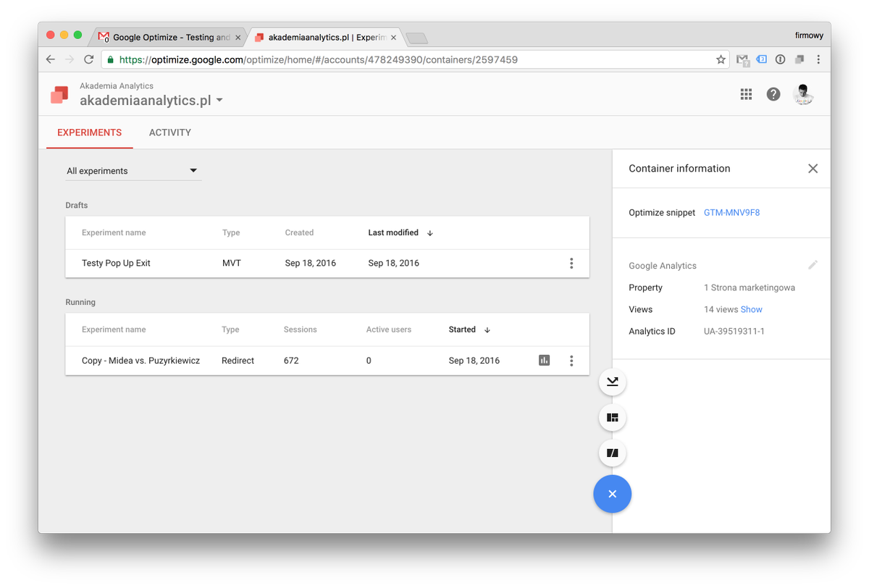Click the GTM-MNV9F8 snippet link

coord(732,213)
